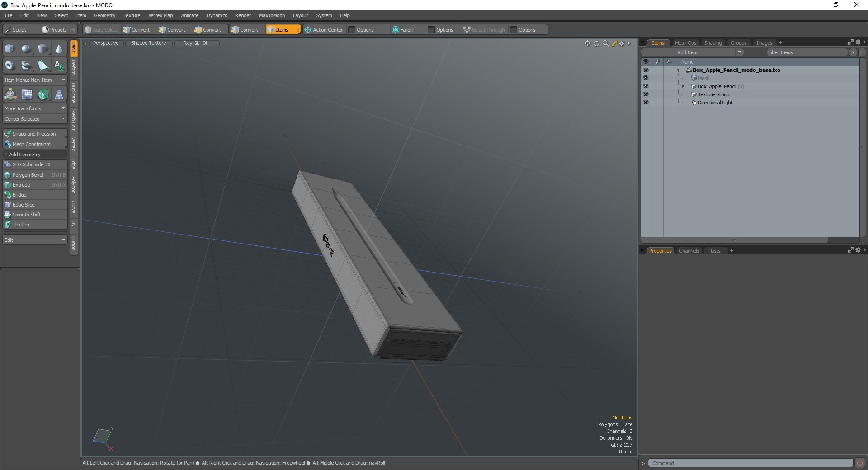Select the Sphere primitive tool
868x470 pixels.
[26, 49]
